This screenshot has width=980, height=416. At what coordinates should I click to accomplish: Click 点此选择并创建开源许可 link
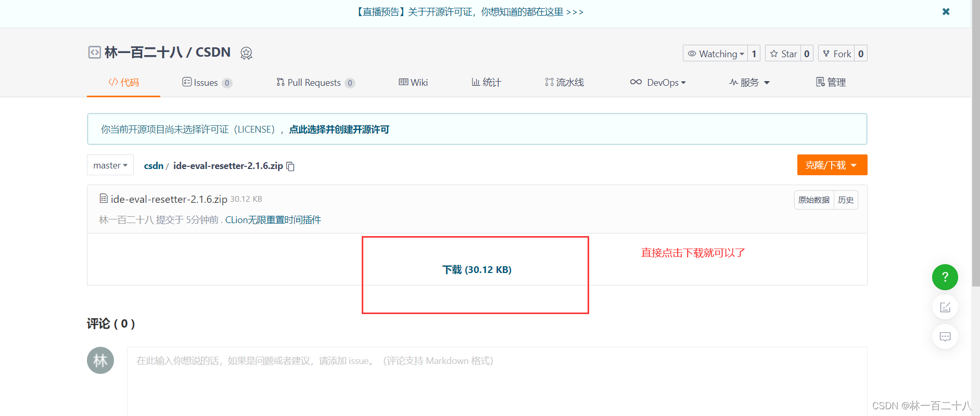pyautogui.click(x=339, y=129)
